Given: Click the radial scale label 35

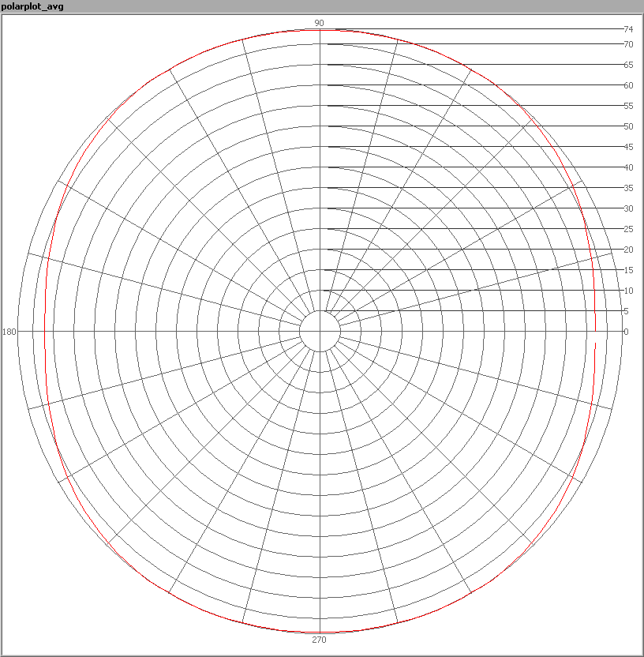Looking at the screenshot, I should (628, 188).
